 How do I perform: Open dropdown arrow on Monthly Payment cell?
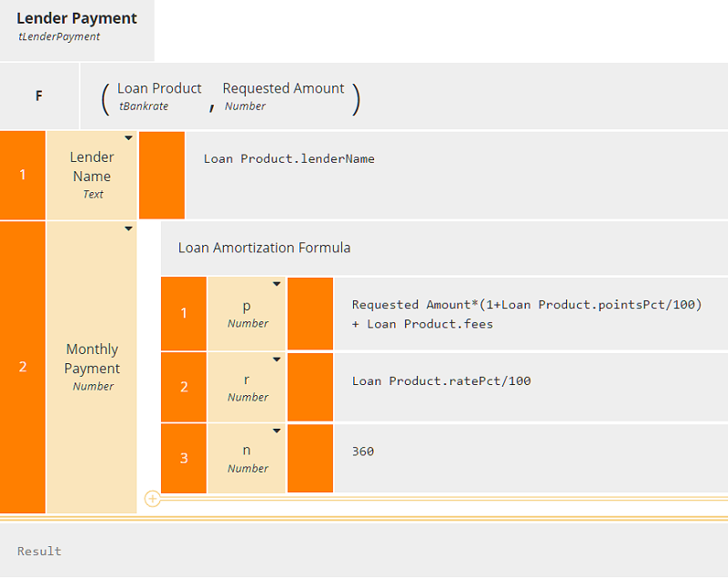tap(128, 229)
